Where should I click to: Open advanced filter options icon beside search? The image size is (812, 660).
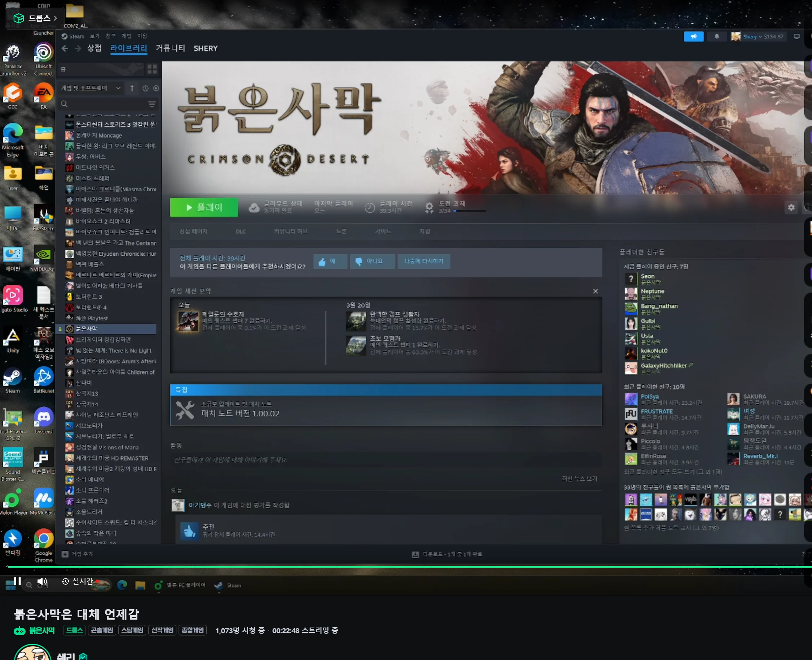(x=152, y=104)
